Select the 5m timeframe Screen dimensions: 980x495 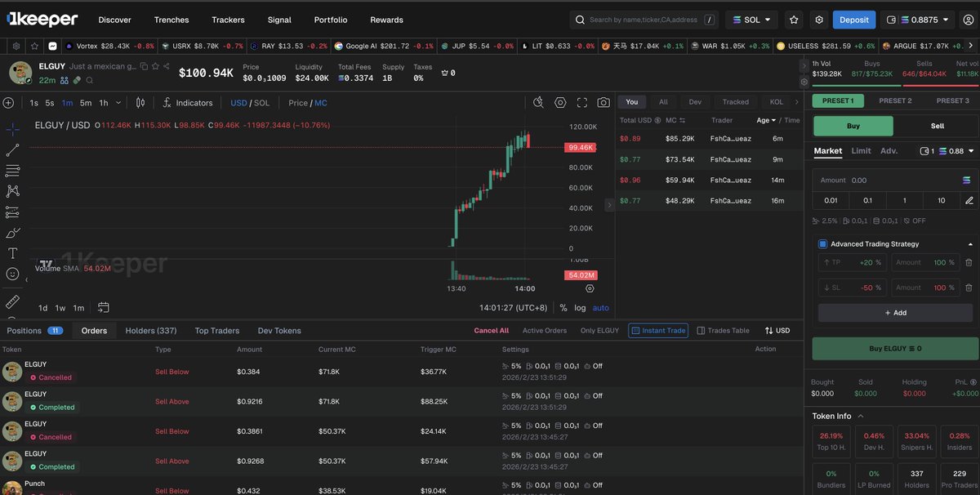(86, 103)
